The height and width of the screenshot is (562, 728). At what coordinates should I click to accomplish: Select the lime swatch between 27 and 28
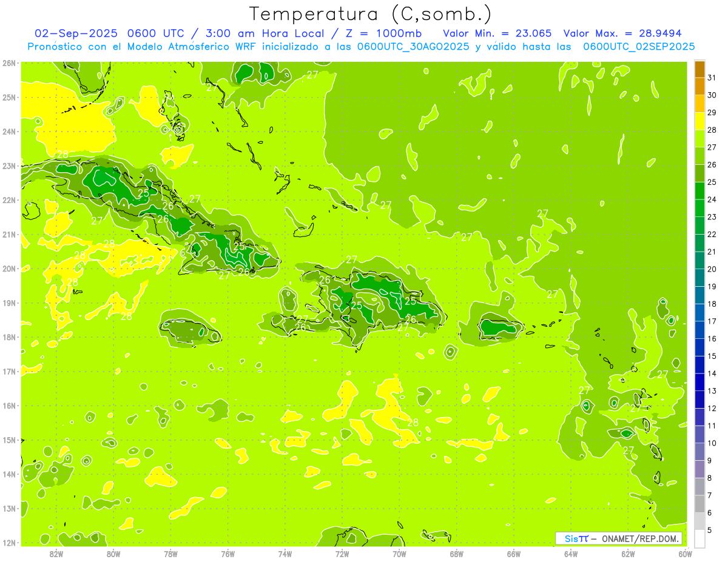(699, 138)
